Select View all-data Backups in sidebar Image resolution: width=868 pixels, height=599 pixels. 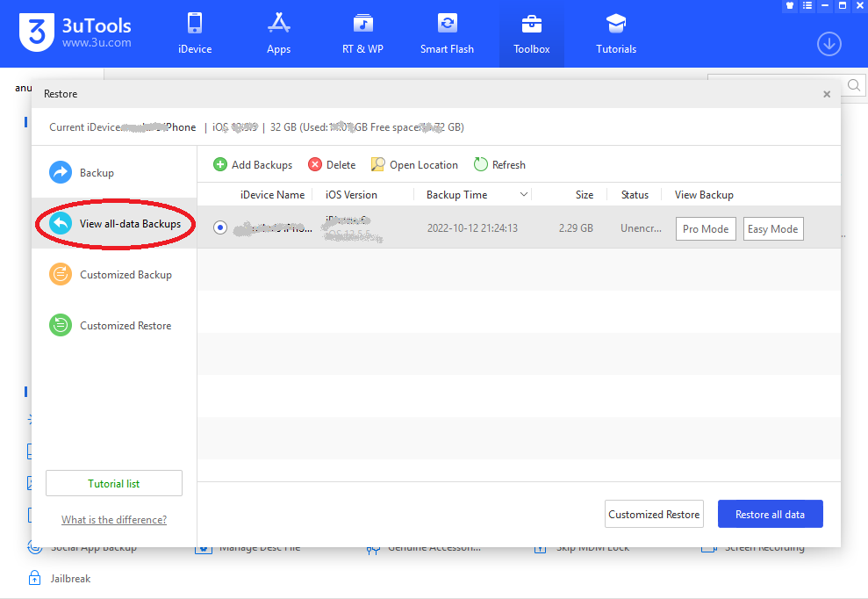[x=114, y=224]
